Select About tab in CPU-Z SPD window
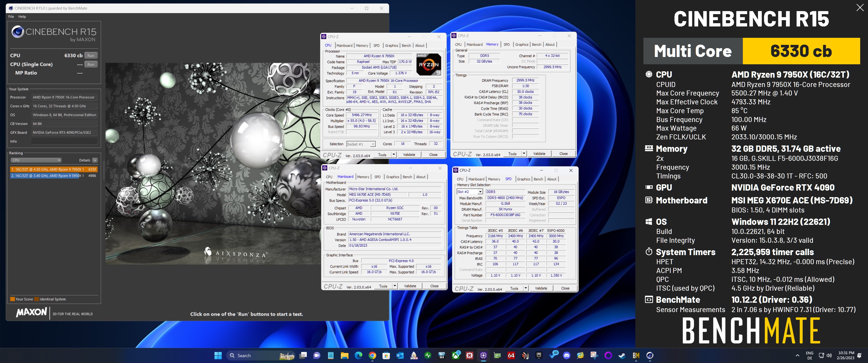This screenshot has width=868, height=363. coord(552,179)
